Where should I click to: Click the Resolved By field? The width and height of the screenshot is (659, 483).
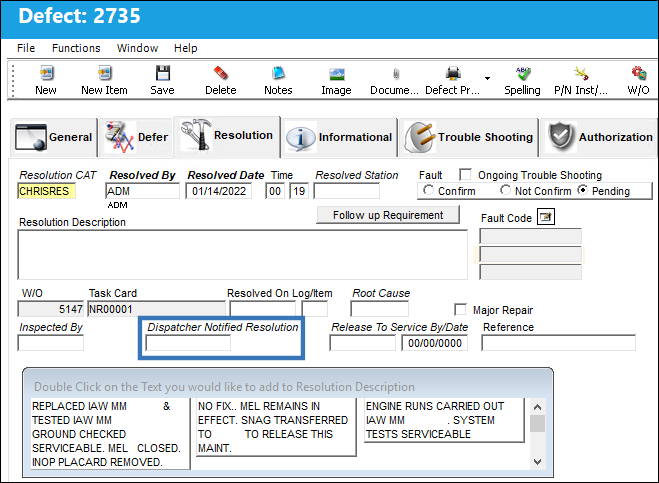pyautogui.click(x=142, y=191)
